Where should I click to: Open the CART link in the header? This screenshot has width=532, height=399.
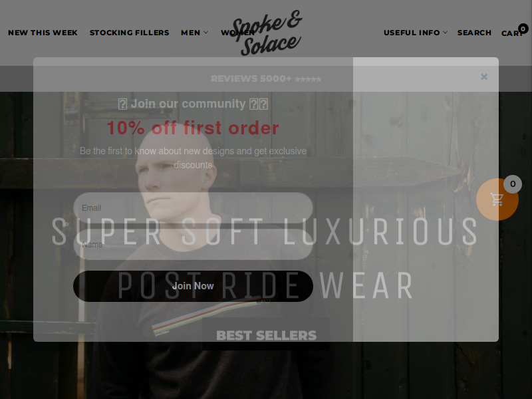click(x=512, y=33)
